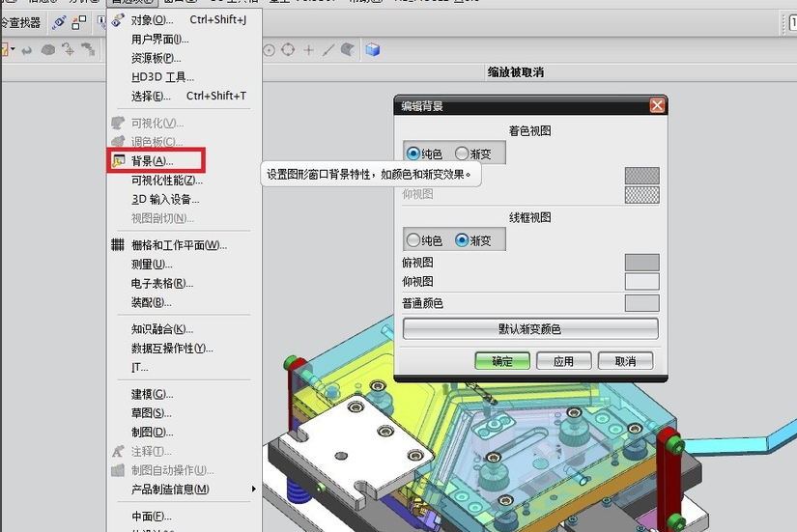
Task: Open dropdown arrow beside leftmost toolbar icon
Action: click(x=13, y=50)
